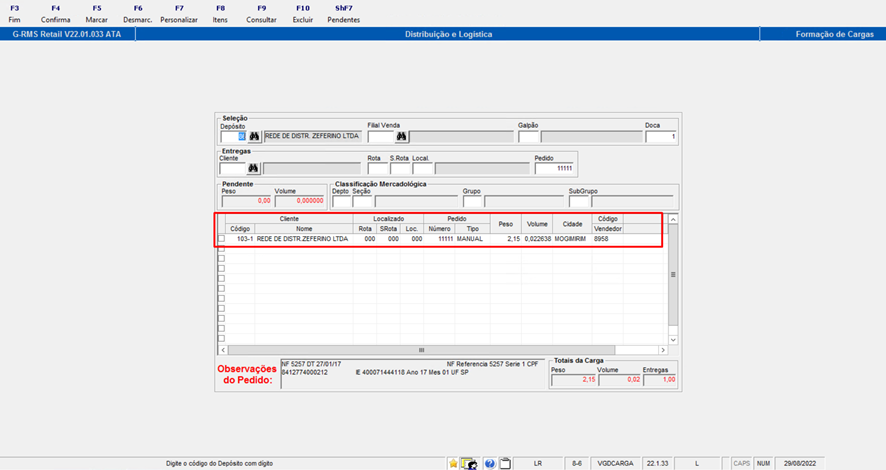Click Totais da Carga Entregas value 1,00
Screen dimensions: 886x470
660,380
